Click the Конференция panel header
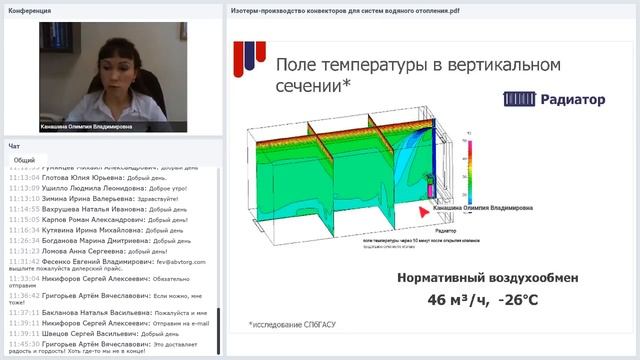Image resolution: width=640 pixels, height=360 pixels. [x=29, y=11]
